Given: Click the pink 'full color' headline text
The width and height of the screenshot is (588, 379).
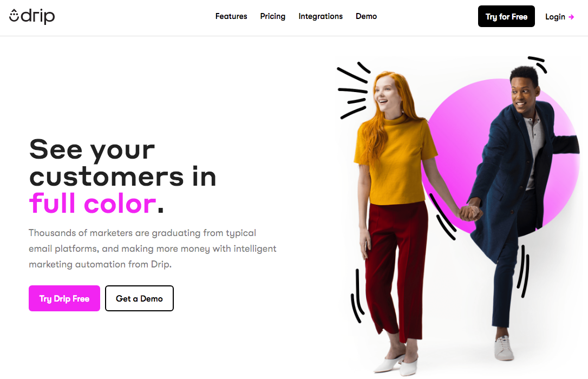Looking at the screenshot, I should click(x=93, y=204).
